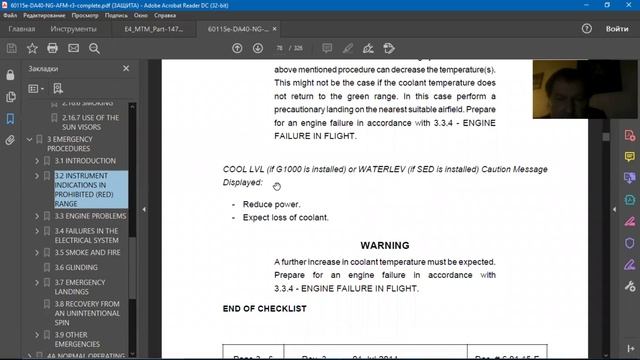
Task: Open the help question mark icon
Action: (587, 29)
